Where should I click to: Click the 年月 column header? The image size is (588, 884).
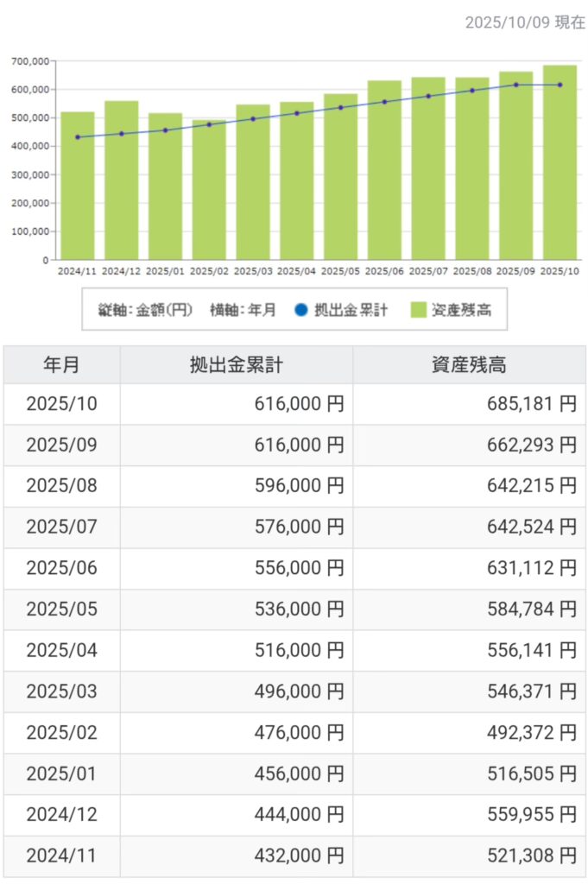[x=61, y=365]
